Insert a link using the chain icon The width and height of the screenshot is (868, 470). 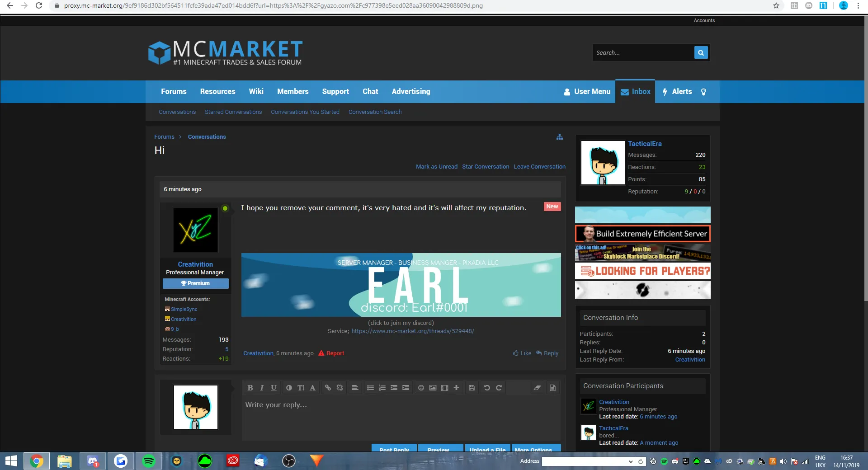[328, 388]
